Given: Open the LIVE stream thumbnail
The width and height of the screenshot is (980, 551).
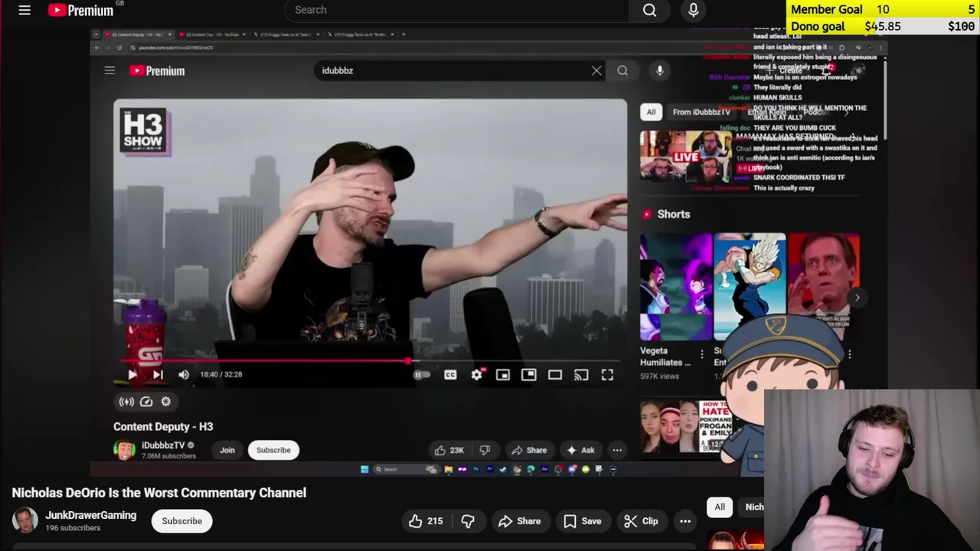Looking at the screenshot, I should coord(685,157).
